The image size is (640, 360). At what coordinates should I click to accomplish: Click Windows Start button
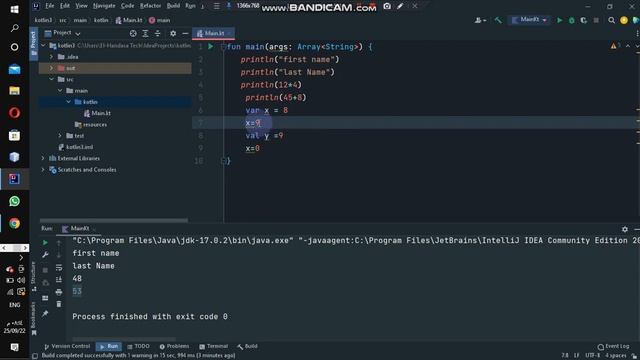pyautogui.click(x=14, y=9)
